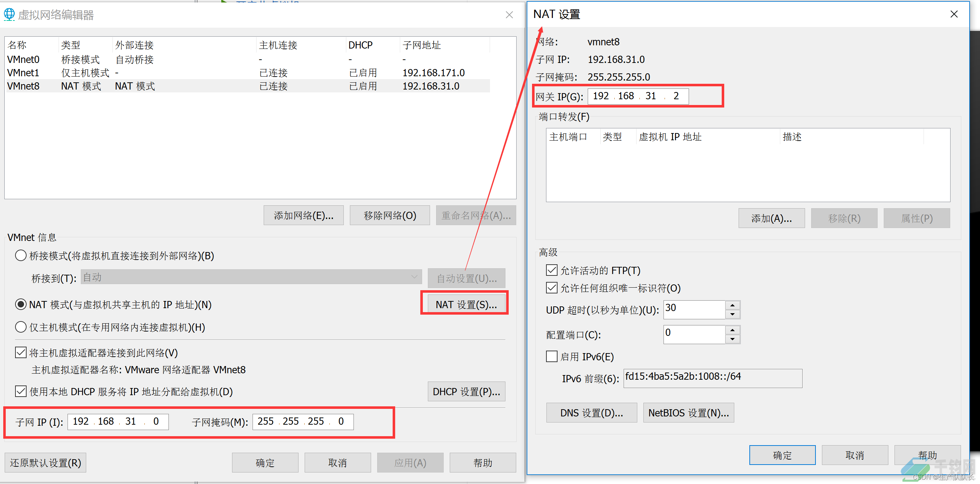Toggle 将主机虚拟适配器连接到此网络 checkbox
Viewport: 980px width, 484px height.
coord(21,353)
